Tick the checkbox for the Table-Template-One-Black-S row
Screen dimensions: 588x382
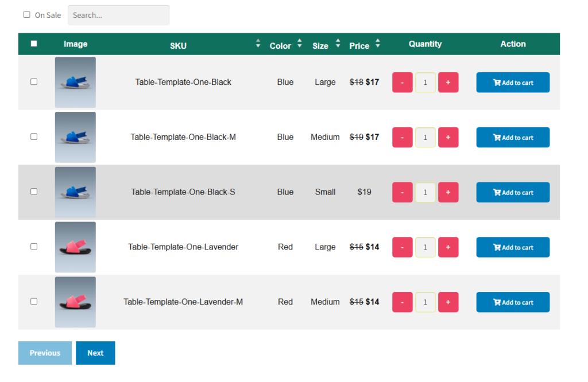pyautogui.click(x=33, y=192)
